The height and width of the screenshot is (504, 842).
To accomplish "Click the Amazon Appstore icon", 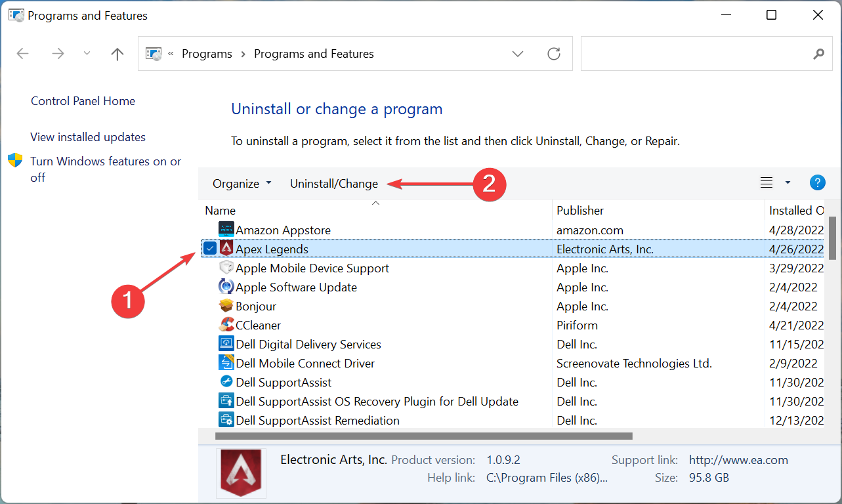I will point(226,230).
